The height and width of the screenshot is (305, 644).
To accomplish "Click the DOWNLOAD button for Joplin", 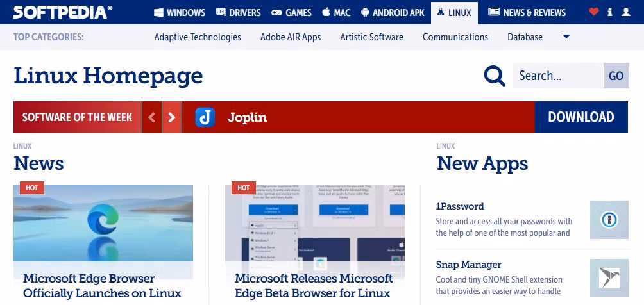I will click(581, 117).
